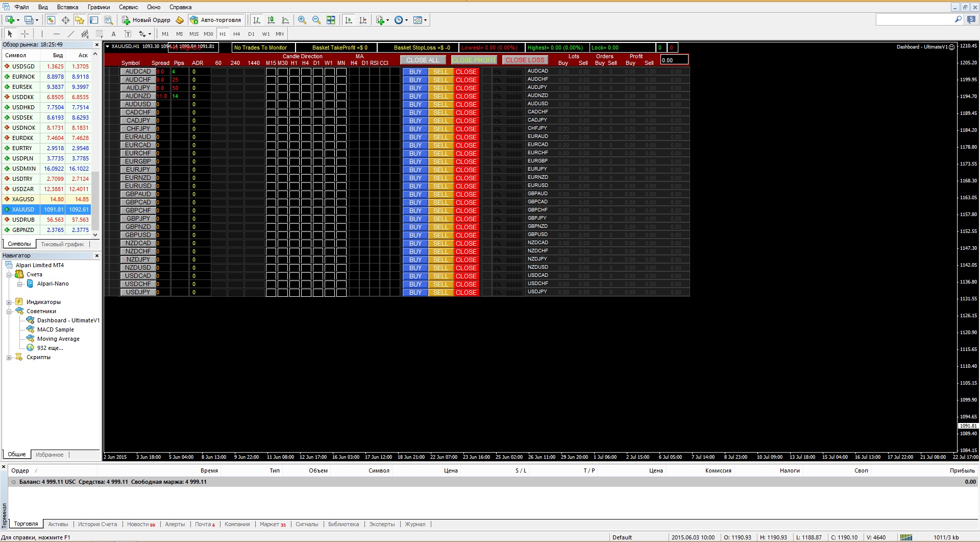
Task: Open the indicators list dropdown arrow
Action: pyautogui.click(x=388, y=20)
